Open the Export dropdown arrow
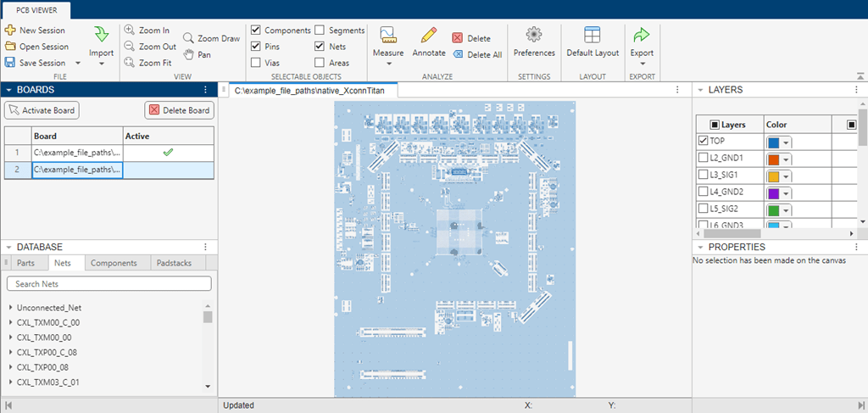Viewport: 868px width, 413px height. pos(642,64)
